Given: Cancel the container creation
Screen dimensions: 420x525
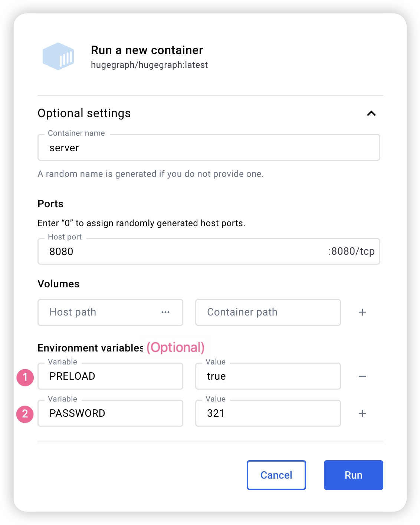Looking at the screenshot, I should 276,475.
